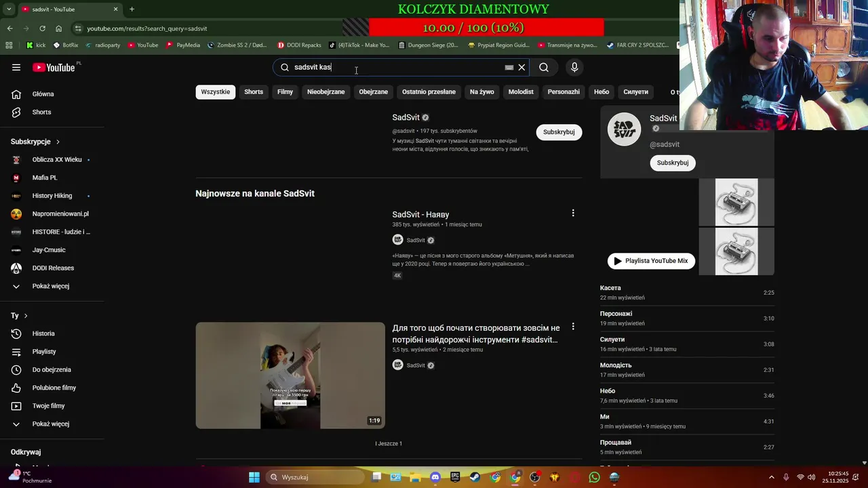This screenshot has width=868, height=488.
Task: Click the address bar URL
Action: pyautogui.click(x=147, y=28)
